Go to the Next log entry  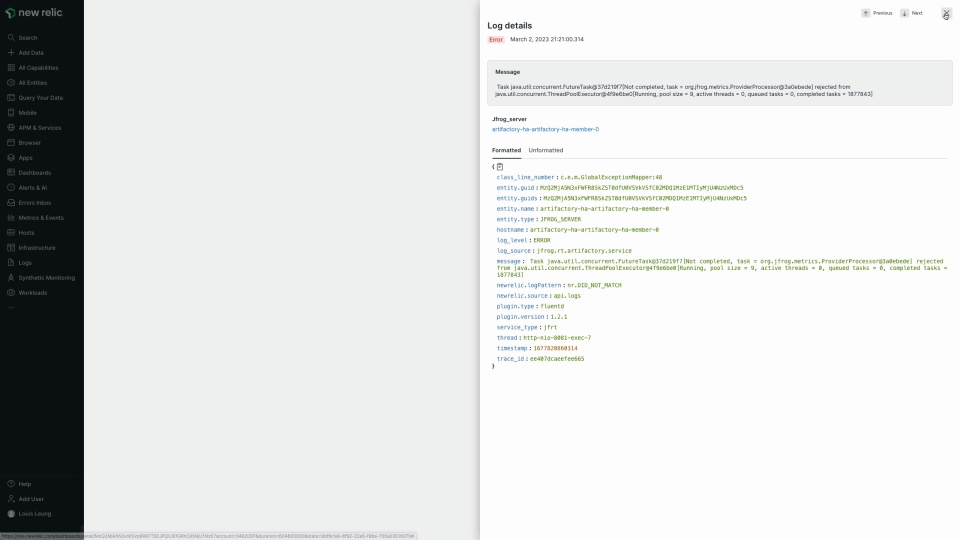pyautogui.click(x=911, y=13)
